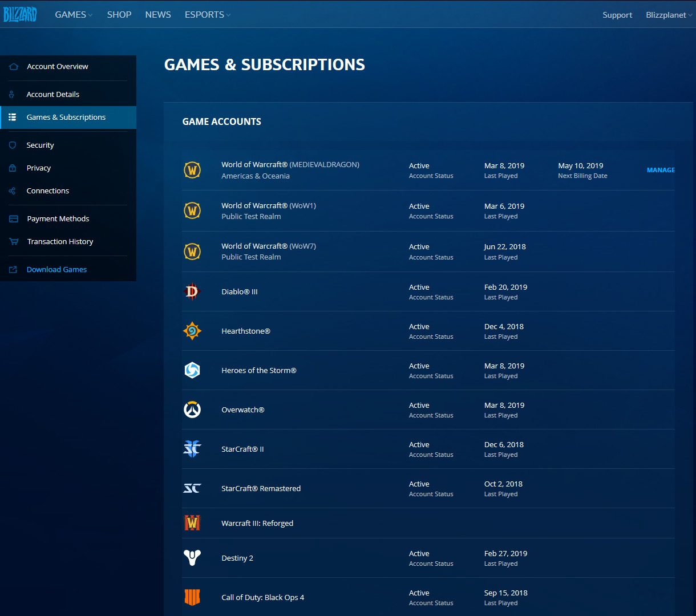Click the Warcraft III: Reforged title
Screen dimensions: 696x616
click(x=257, y=523)
